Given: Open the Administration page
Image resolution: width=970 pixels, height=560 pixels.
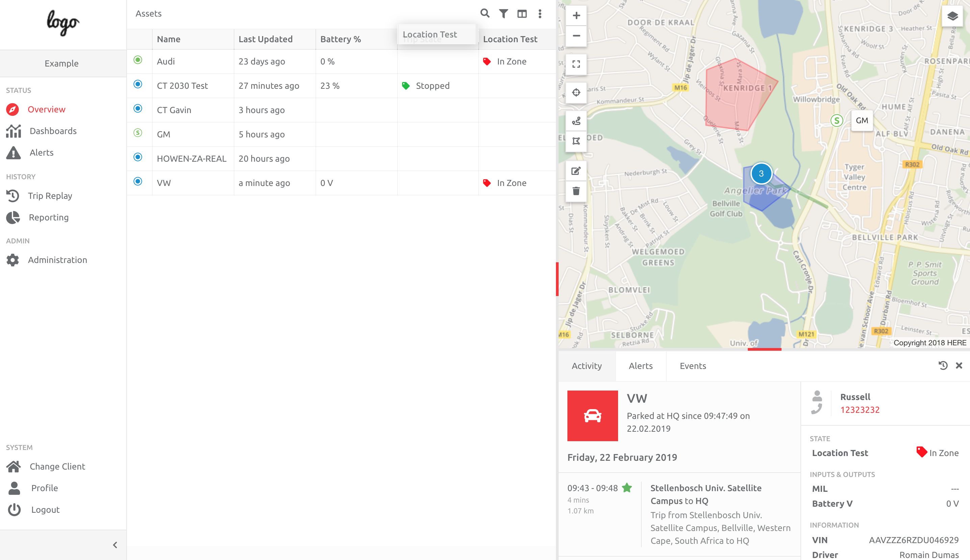Looking at the screenshot, I should point(58,260).
